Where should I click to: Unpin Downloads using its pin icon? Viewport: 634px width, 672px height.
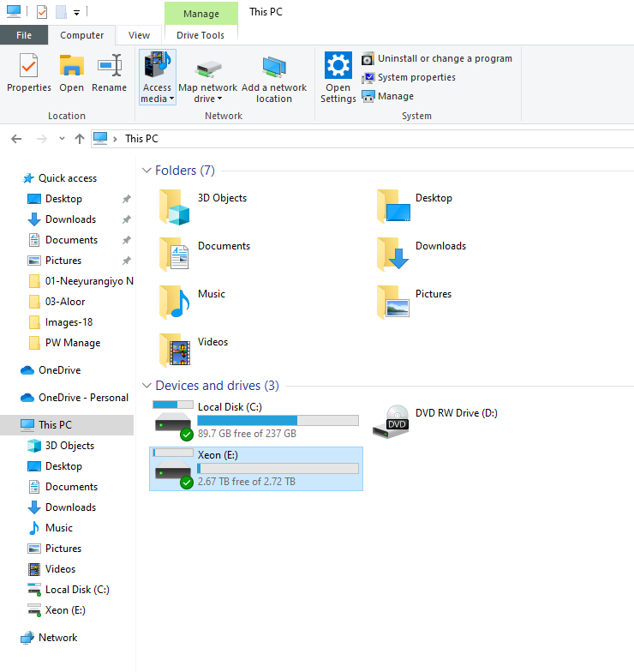127,219
